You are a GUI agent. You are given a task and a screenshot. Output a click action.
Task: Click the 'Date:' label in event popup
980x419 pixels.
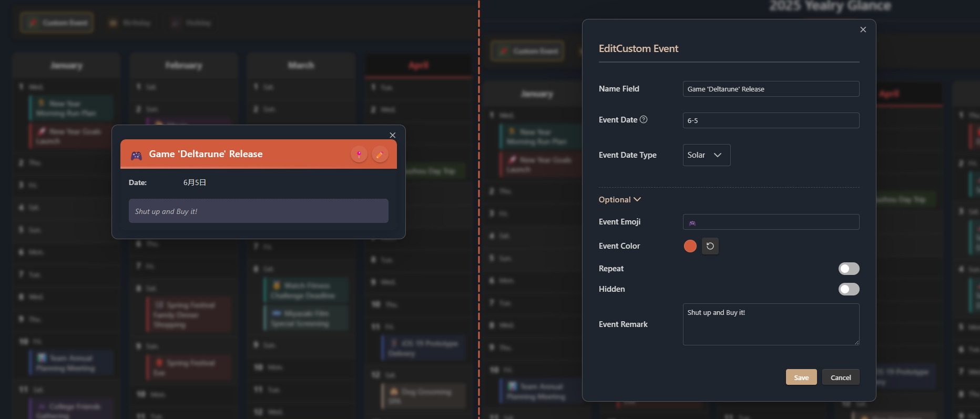pos(138,182)
